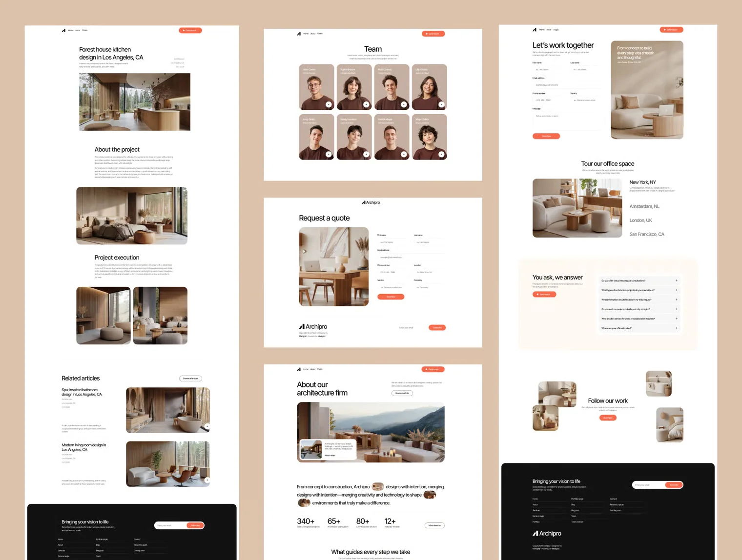Click the Get in touch button under You ask, we answer
742x560 pixels.
click(544, 295)
